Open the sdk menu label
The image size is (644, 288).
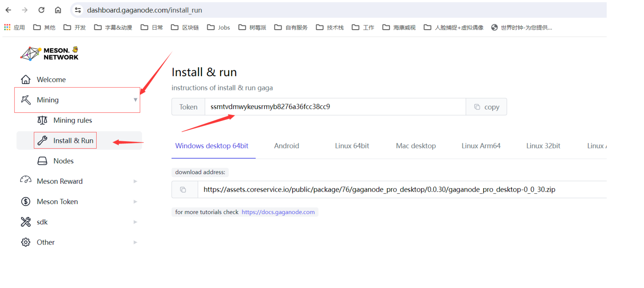(x=42, y=222)
